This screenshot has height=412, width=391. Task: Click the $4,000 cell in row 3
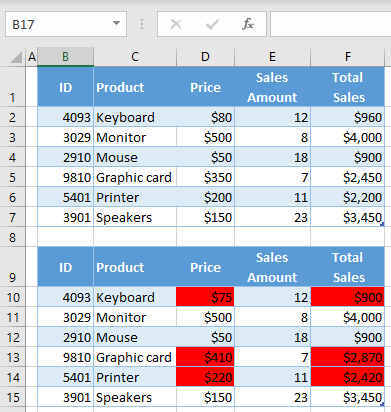pos(348,137)
